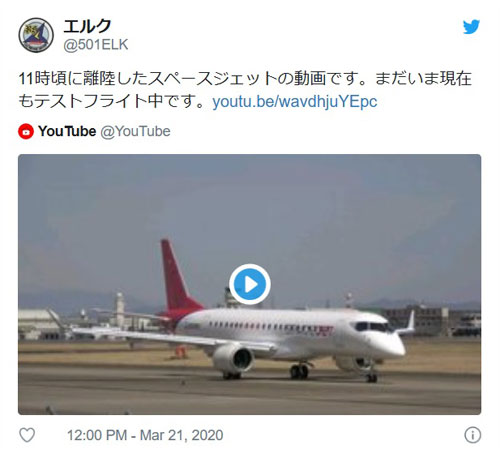Play the embedded SpaceJet video
This screenshot has height=454, width=500.
tap(250, 284)
